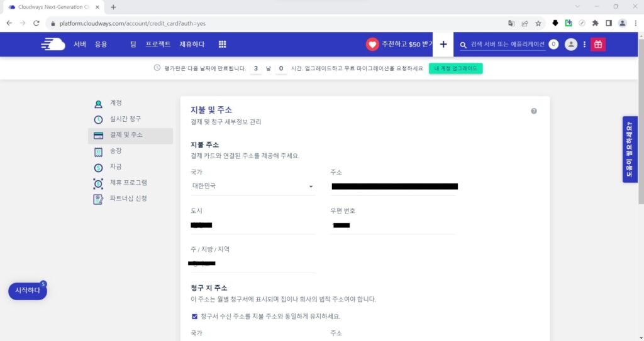This screenshot has width=644, height=341.
Task: Click the 제휴 프로그램 affiliate icon
Action: point(98,183)
